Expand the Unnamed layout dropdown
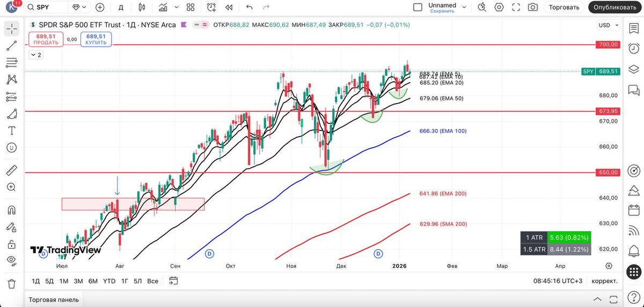644x307 pixels. pos(465,7)
